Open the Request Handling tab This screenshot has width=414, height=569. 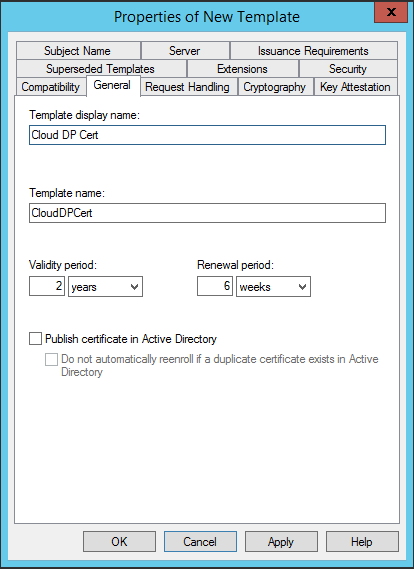click(188, 87)
